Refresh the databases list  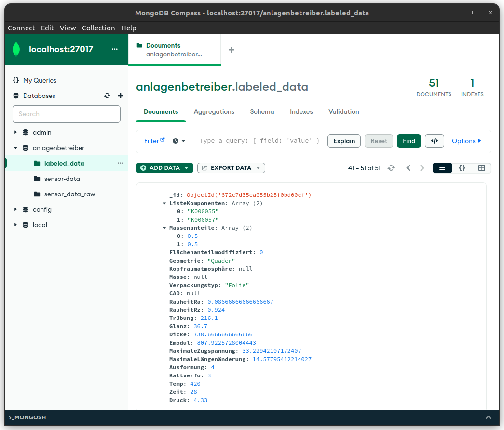coord(107,96)
